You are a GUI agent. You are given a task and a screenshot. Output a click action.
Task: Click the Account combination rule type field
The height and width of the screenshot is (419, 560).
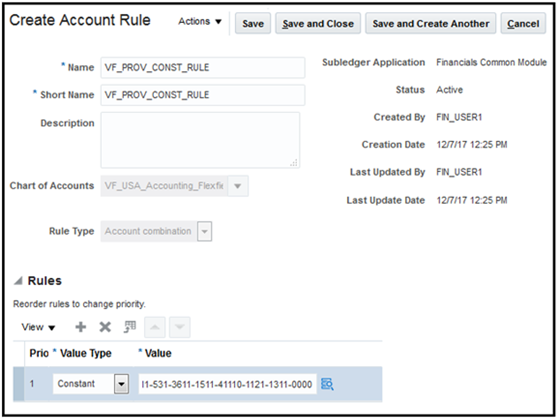click(149, 231)
